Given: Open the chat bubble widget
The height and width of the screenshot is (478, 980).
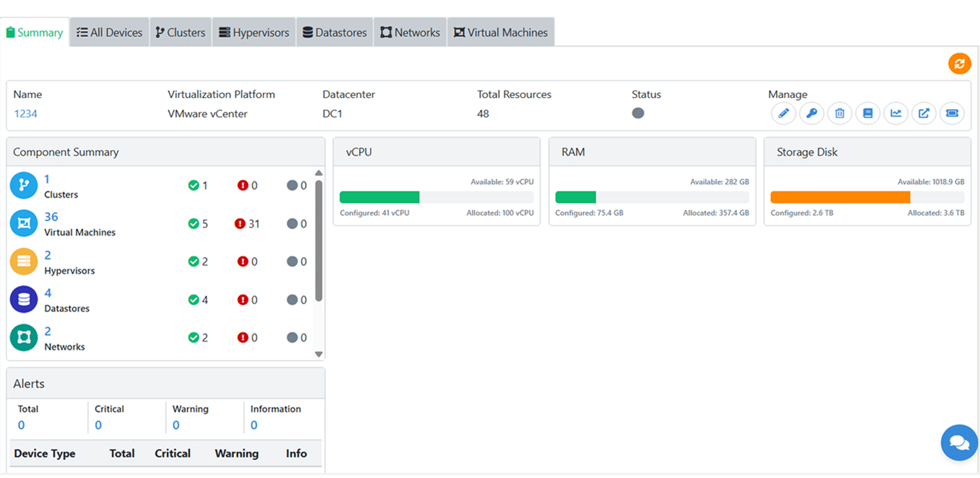Looking at the screenshot, I should 959,443.
